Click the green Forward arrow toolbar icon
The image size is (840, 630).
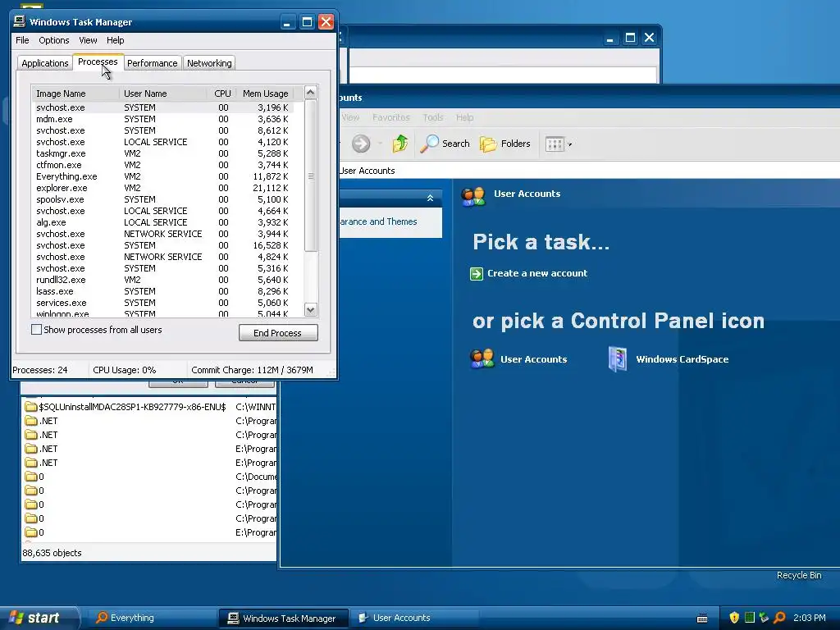pyautogui.click(x=361, y=144)
